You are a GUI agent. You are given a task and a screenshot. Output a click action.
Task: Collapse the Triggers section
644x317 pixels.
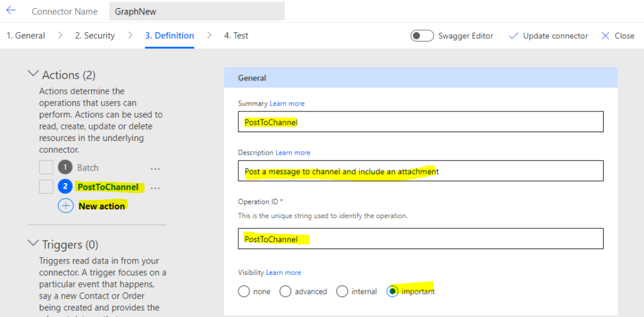33,244
